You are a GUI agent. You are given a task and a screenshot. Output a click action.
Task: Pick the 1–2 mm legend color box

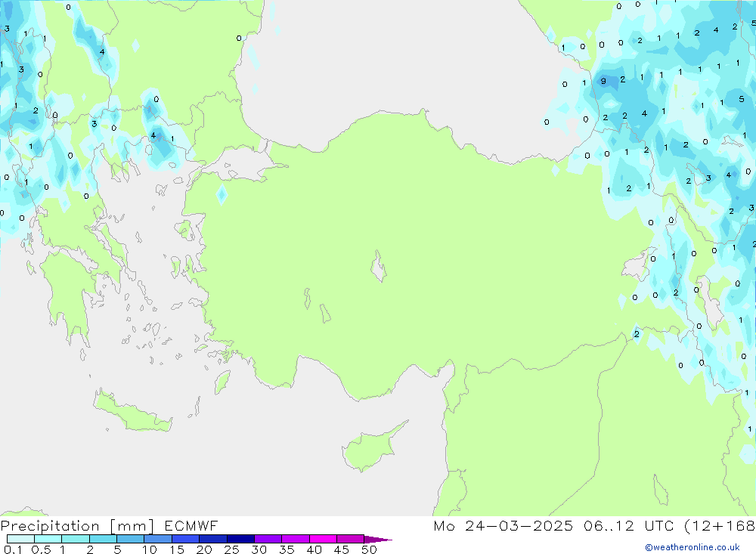pyautogui.click(x=75, y=539)
